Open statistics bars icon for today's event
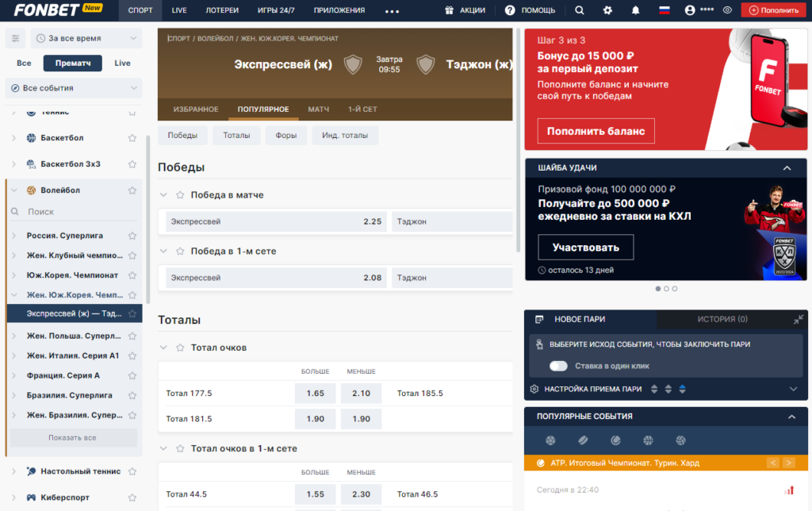 (x=789, y=490)
